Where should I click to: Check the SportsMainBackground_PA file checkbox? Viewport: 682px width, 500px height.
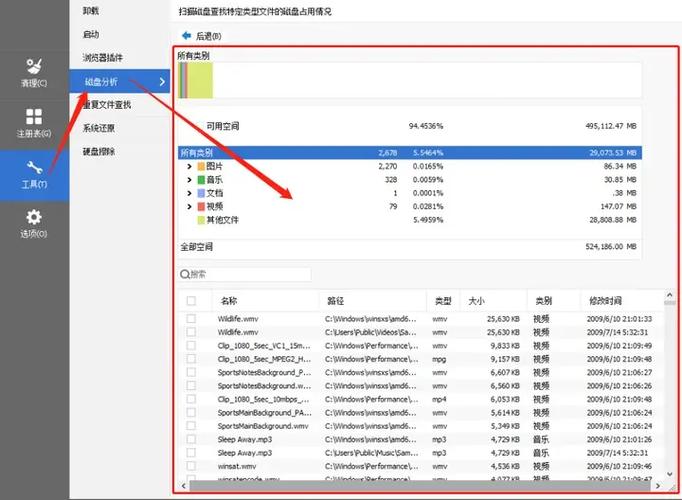[x=191, y=413]
